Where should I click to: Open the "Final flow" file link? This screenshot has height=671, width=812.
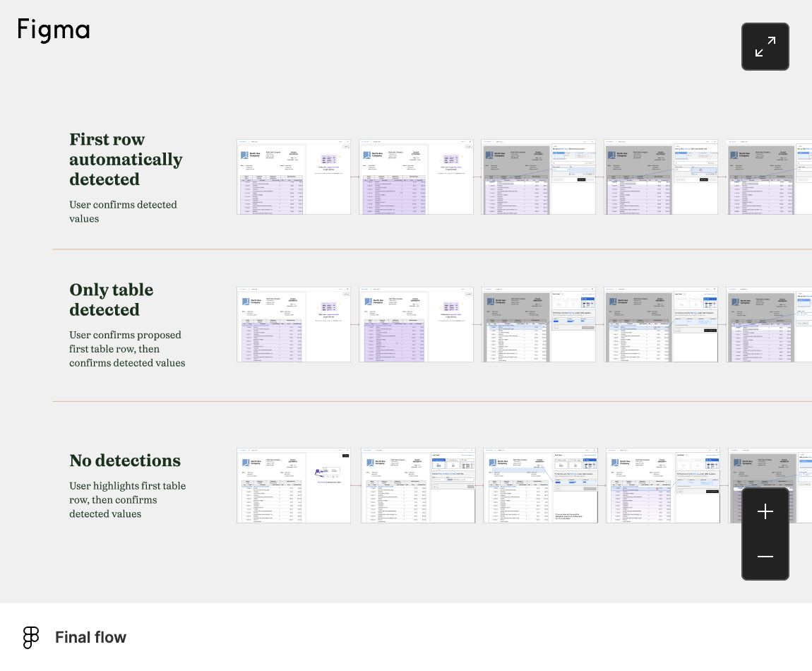(90, 637)
